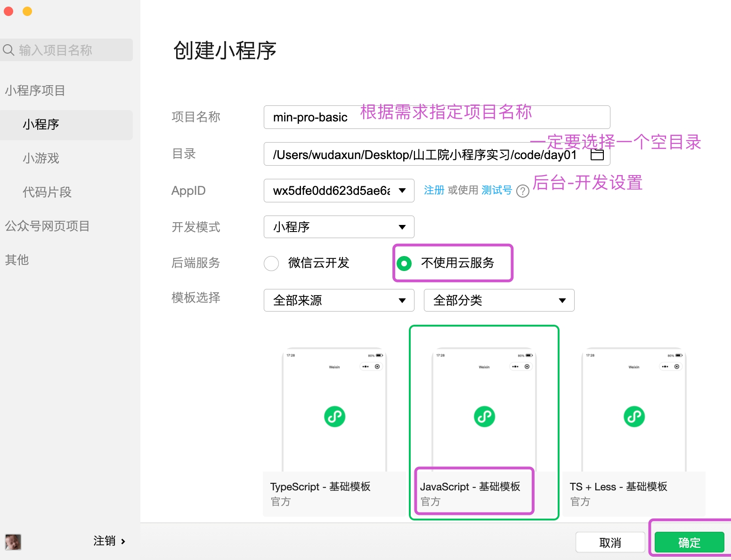
Task: Expand the 全部分类 template category dropdown
Action: pos(499,300)
